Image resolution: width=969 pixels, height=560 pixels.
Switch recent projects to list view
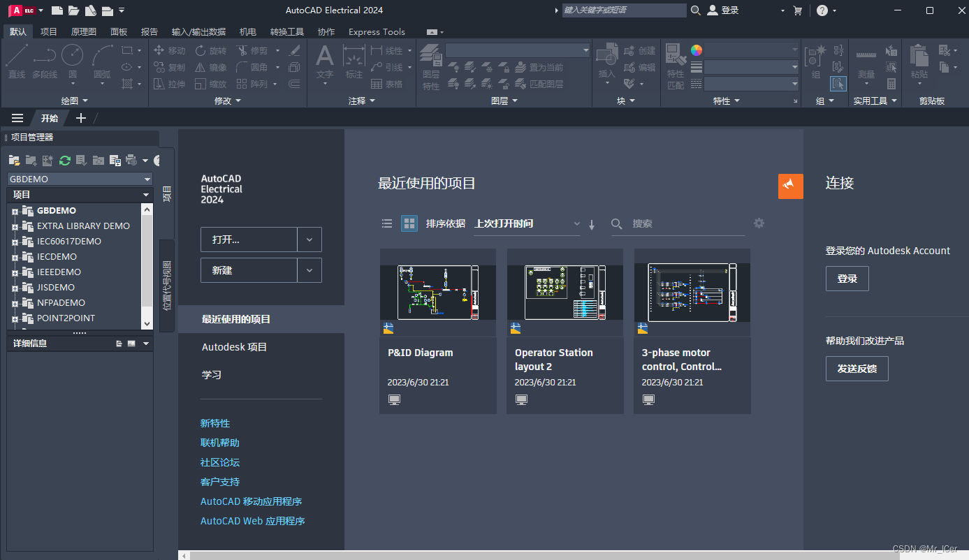pos(387,223)
